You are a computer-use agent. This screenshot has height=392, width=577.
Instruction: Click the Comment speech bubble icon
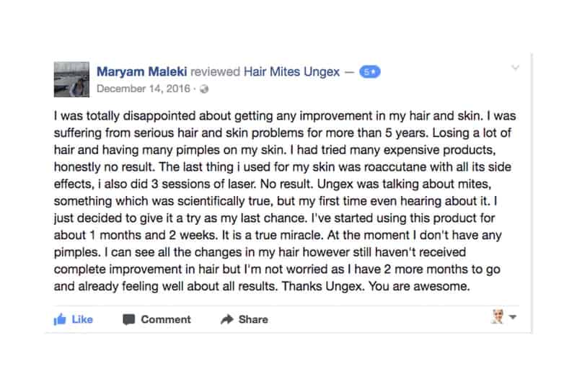(x=128, y=319)
